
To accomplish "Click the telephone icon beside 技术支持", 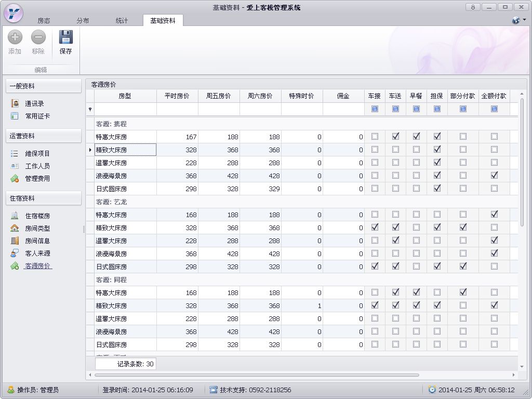I will tap(214, 390).
